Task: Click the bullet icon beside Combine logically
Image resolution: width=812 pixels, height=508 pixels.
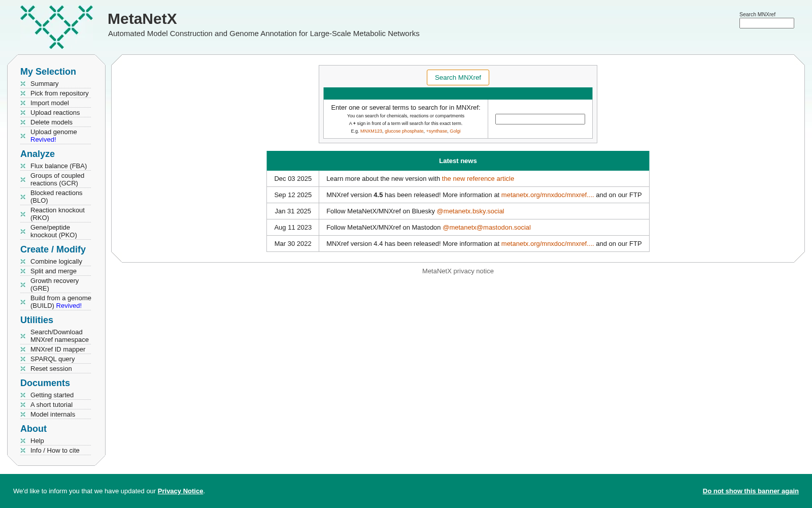Action: point(23,262)
